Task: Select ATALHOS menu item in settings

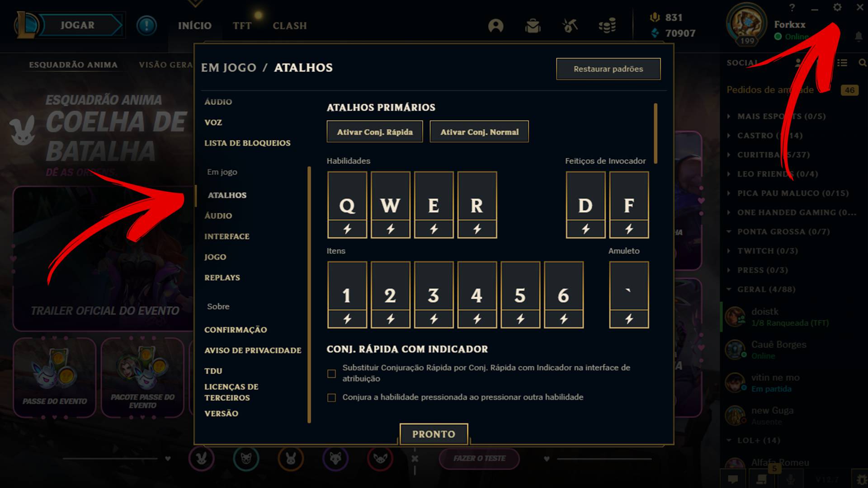Action: (x=227, y=195)
